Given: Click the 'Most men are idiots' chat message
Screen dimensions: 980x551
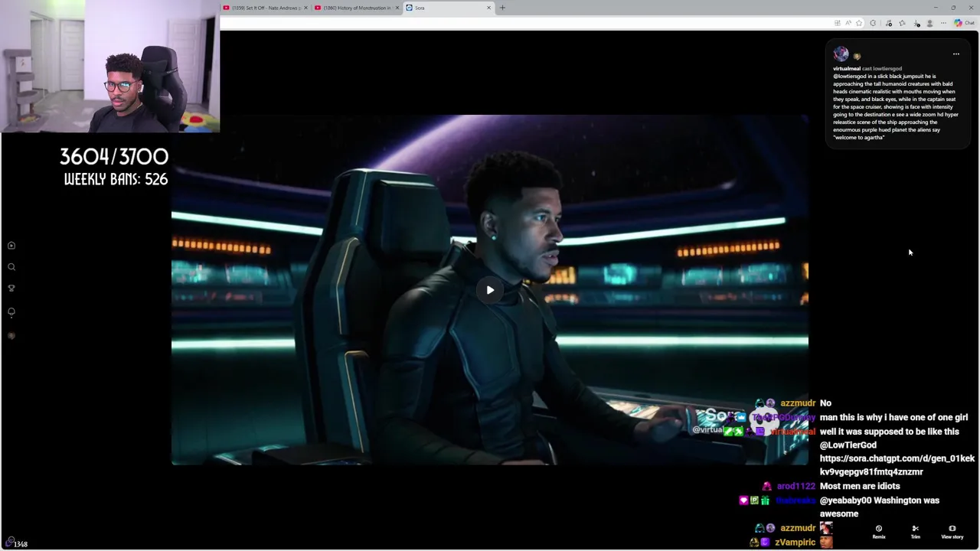Looking at the screenshot, I should pyautogui.click(x=860, y=487).
